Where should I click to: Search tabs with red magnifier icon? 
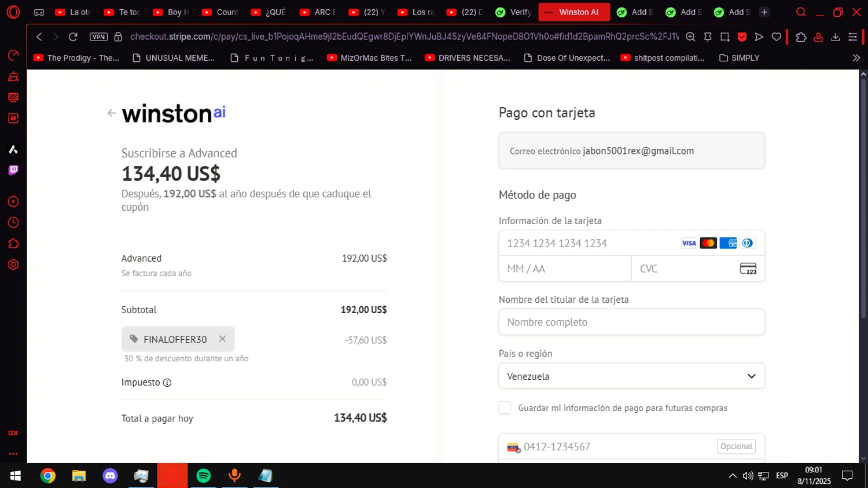pos(801,12)
